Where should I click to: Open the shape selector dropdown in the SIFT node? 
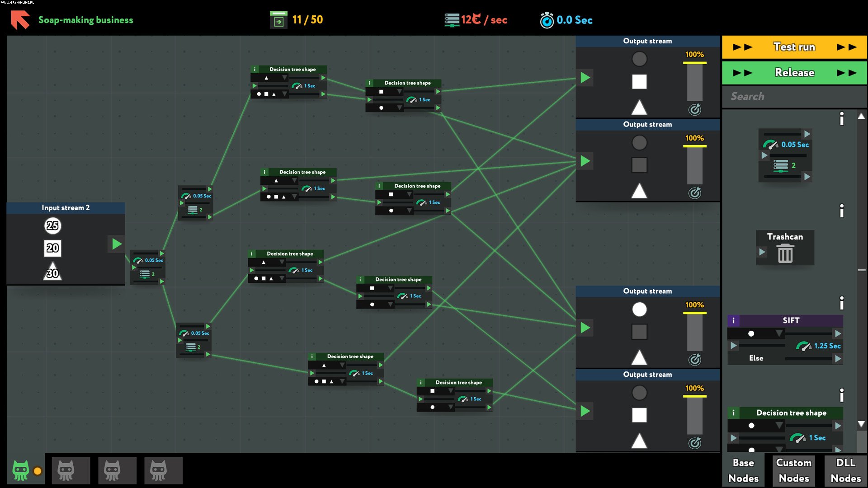[x=778, y=333]
